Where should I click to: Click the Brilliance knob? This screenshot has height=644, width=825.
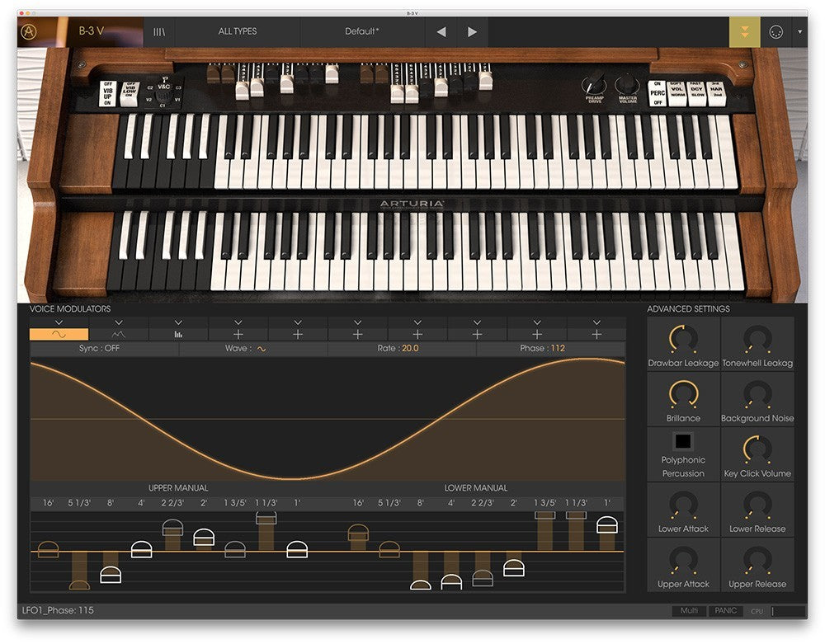tap(683, 394)
